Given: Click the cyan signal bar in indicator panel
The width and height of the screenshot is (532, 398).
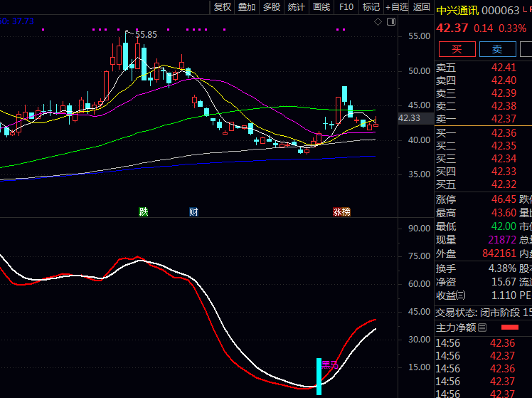Looking at the screenshot, I should tap(319, 375).
